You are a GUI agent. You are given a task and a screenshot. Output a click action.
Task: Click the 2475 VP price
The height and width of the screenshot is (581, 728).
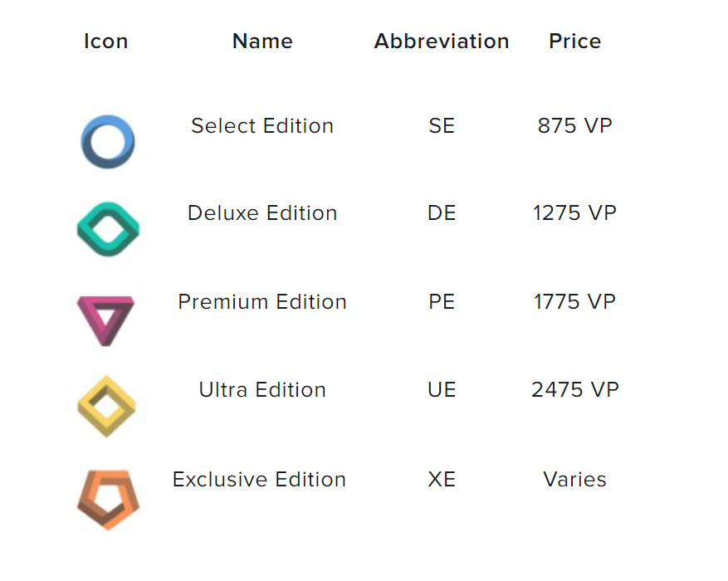point(574,390)
